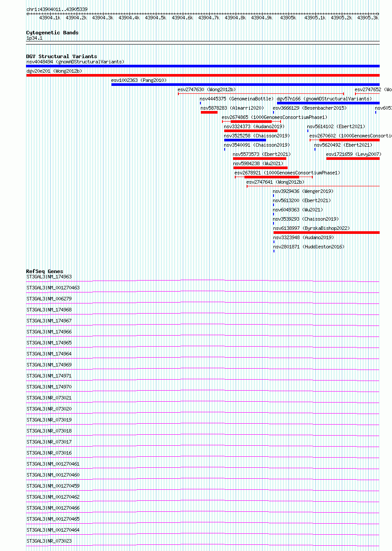
Task: Click nsv6138997 (ByrskaBishop2022) variant
Action: click(x=311, y=228)
